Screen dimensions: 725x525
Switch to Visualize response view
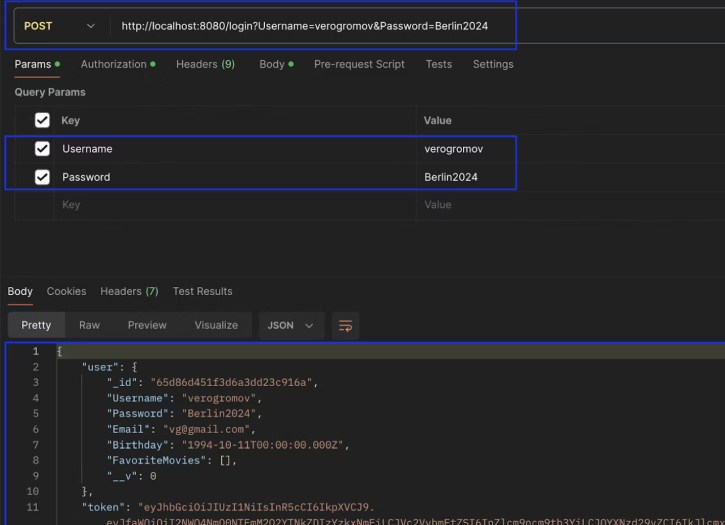click(x=216, y=325)
